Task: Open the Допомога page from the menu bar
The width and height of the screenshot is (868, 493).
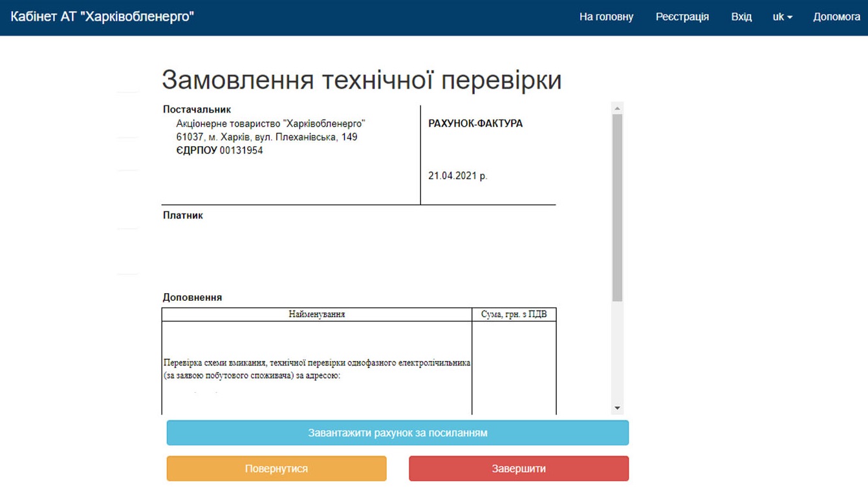Action: click(x=837, y=16)
